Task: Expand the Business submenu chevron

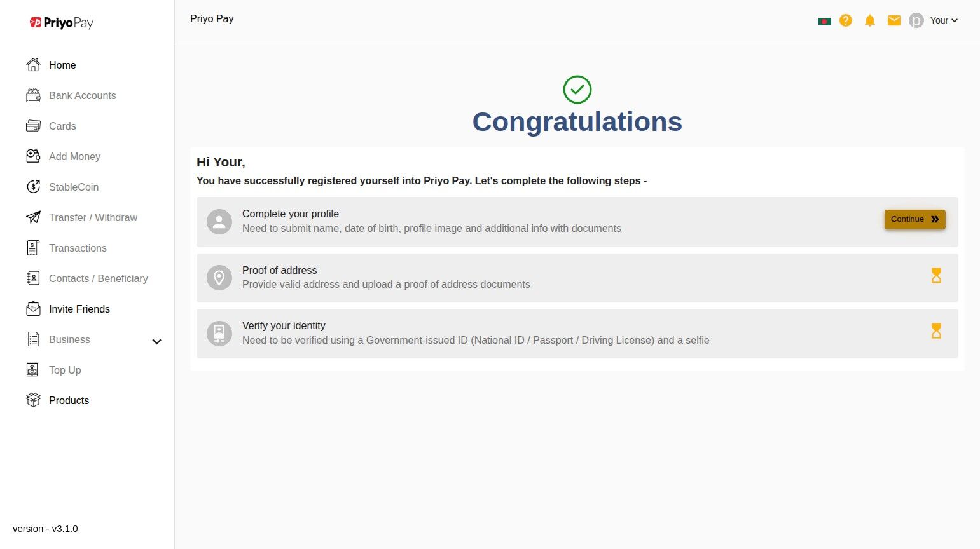Action: pos(156,341)
